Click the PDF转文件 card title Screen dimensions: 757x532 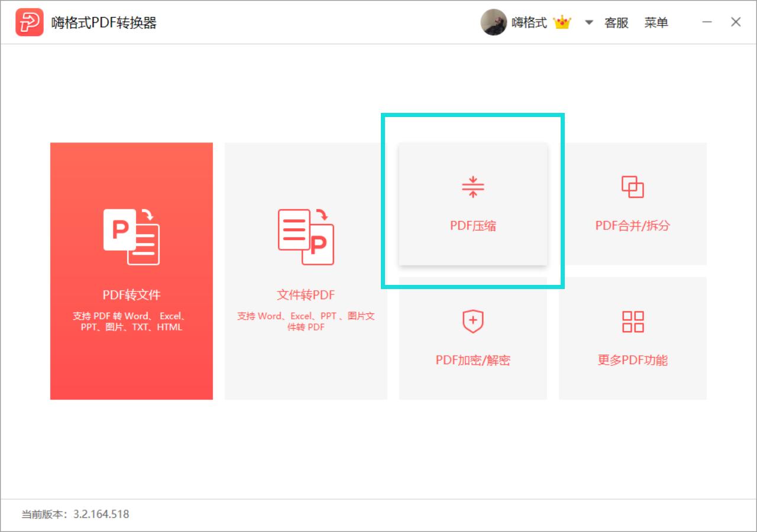131,294
